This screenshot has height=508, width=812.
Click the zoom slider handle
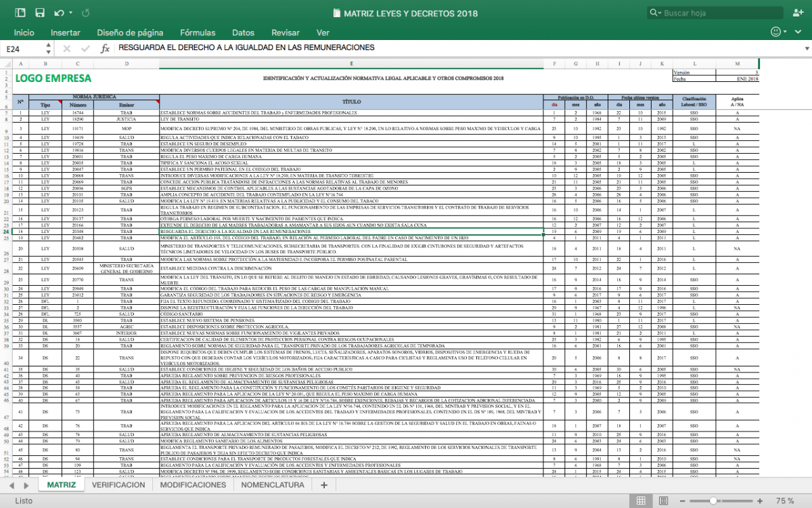(713, 501)
